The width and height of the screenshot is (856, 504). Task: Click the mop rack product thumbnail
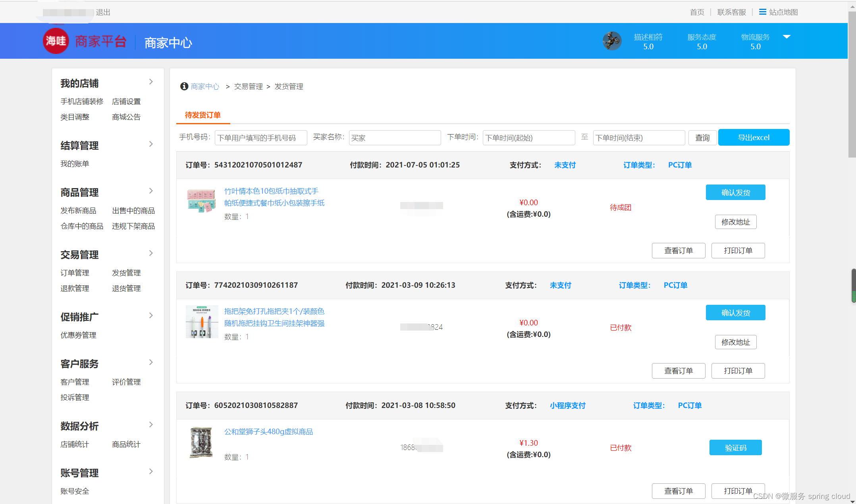(202, 321)
